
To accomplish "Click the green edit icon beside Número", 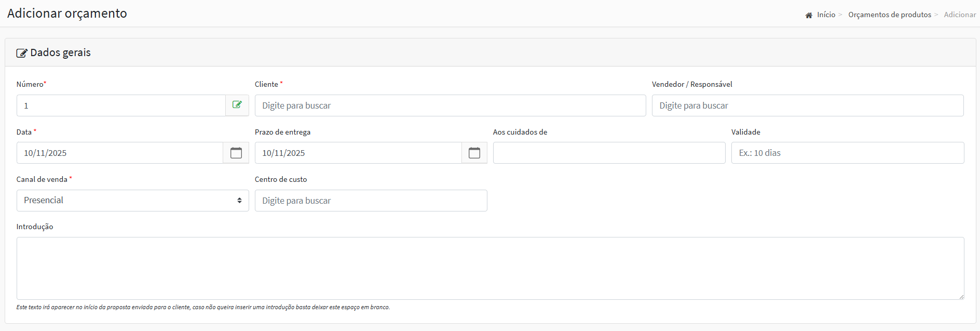I will tap(237, 105).
